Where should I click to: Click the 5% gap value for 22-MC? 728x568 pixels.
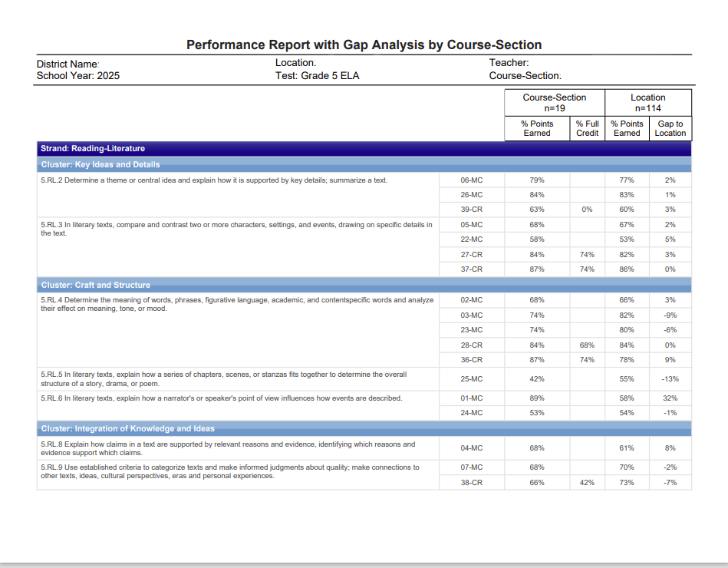tap(670, 239)
